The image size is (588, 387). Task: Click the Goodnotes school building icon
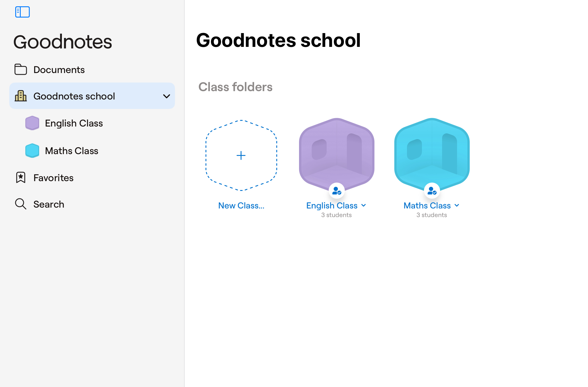pos(21,96)
